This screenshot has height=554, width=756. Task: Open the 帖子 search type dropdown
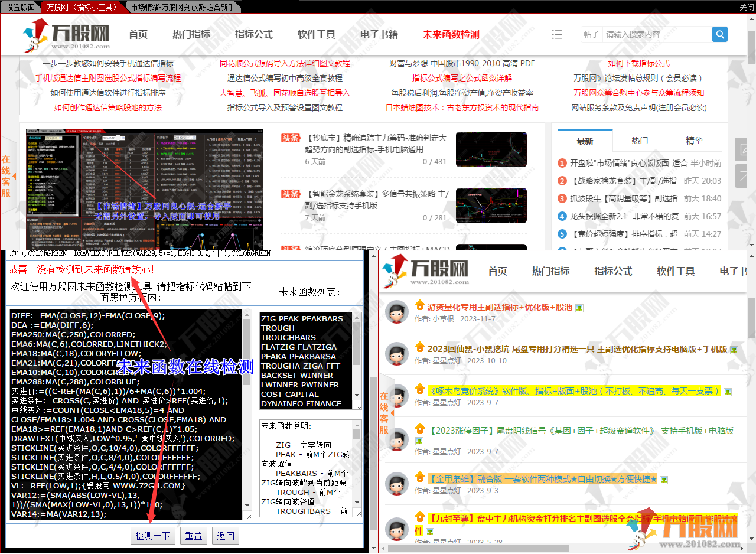[x=591, y=34]
